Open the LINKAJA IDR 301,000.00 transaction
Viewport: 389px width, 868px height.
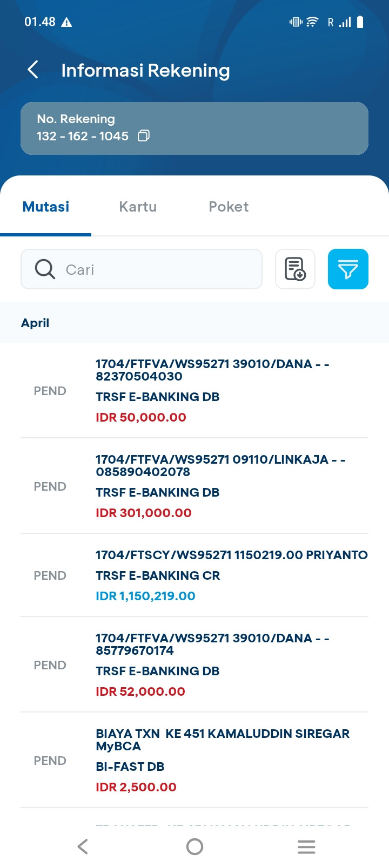pos(194,486)
